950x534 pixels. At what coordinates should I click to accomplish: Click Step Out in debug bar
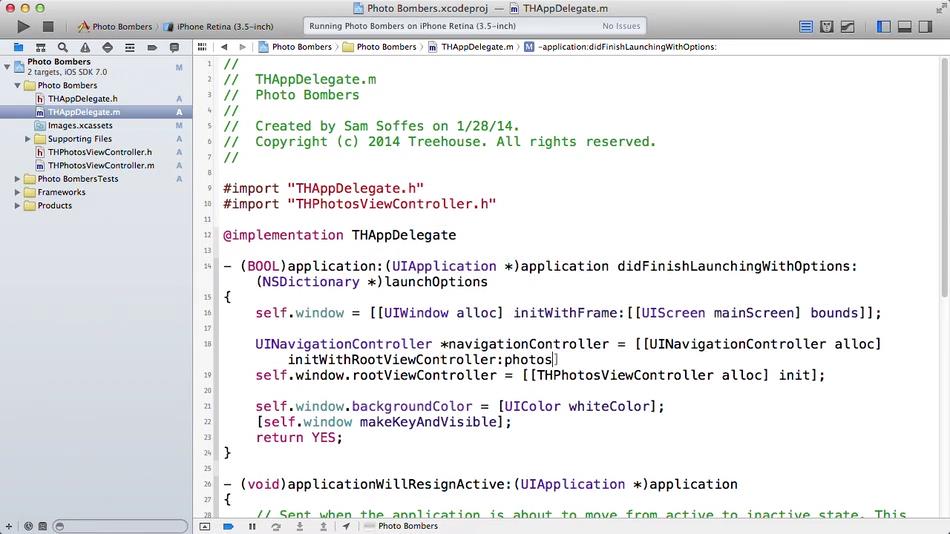323,526
